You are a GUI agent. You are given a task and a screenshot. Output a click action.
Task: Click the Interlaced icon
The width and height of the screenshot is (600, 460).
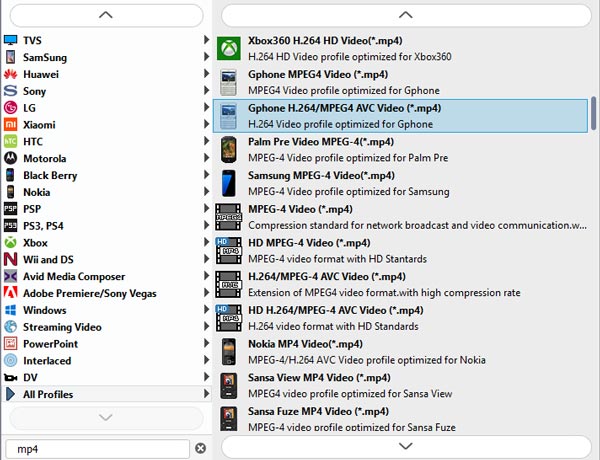pos(10,360)
